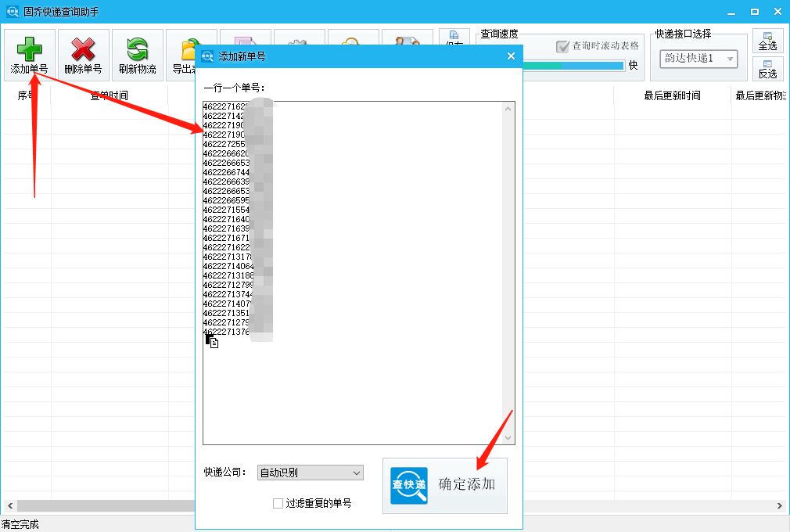Confirm with the 确定添加 button

445,486
